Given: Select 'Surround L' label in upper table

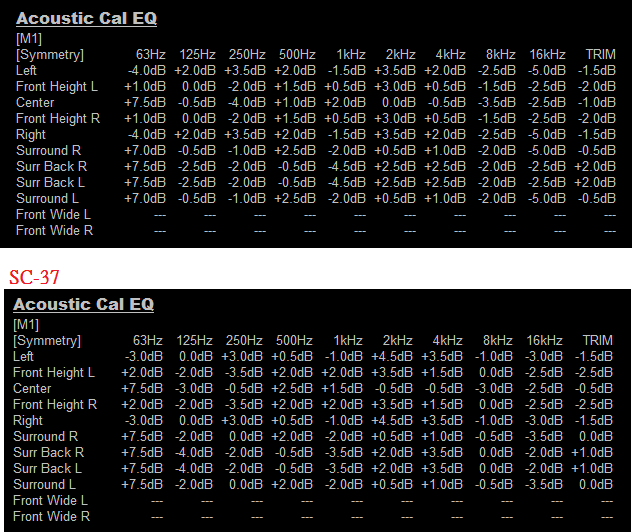Looking at the screenshot, I should (47, 199).
